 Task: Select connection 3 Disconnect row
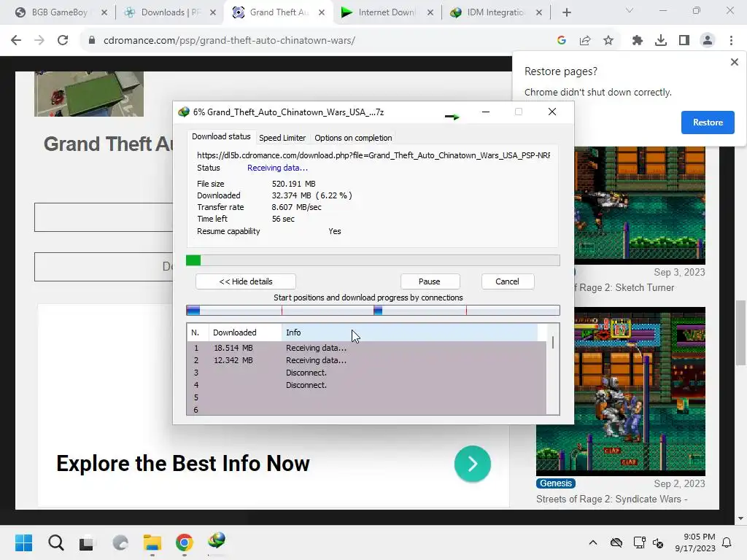coord(366,373)
